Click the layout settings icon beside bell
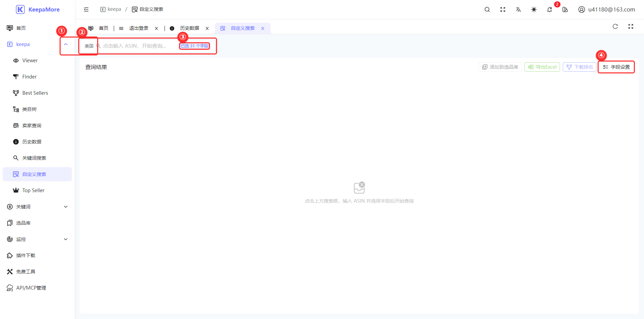644x319 pixels. pos(565,9)
